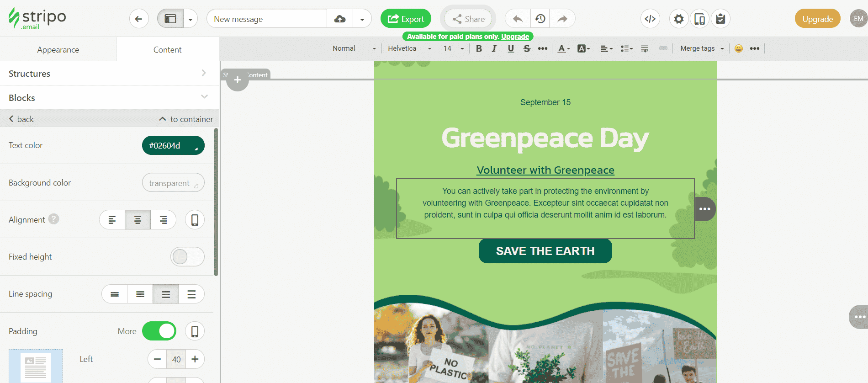
Task: Decrease the Left padding value
Action: click(157, 359)
